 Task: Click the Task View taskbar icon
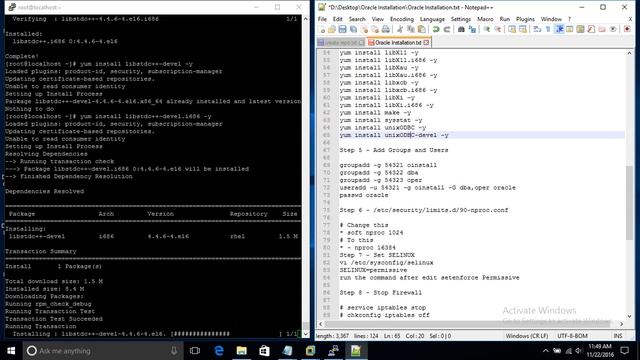[195, 351]
